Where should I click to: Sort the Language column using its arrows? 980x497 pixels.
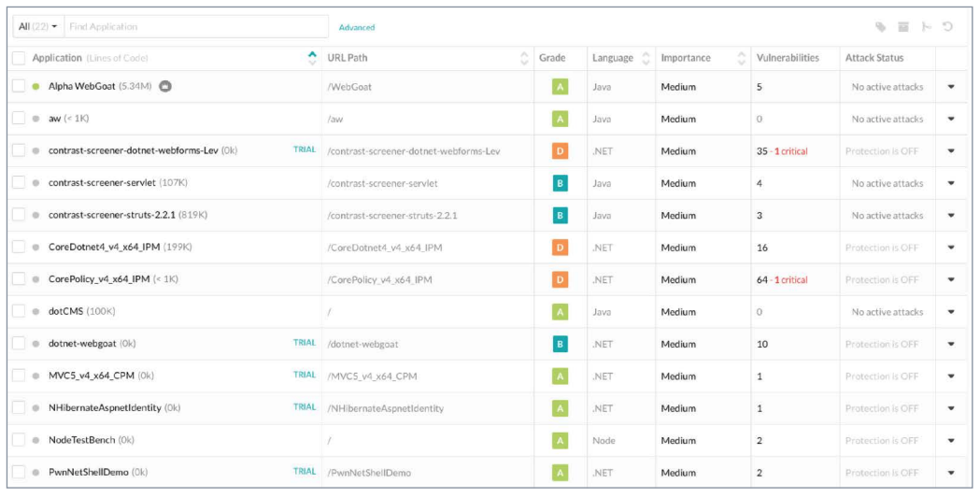coord(645,58)
